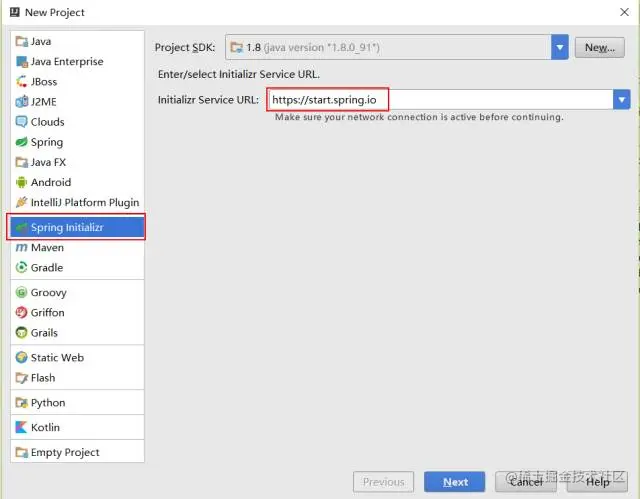The width and height of the screenshot is (640, 499).
Task: Select the Kotlin list entry label
Action: point(45,427)
